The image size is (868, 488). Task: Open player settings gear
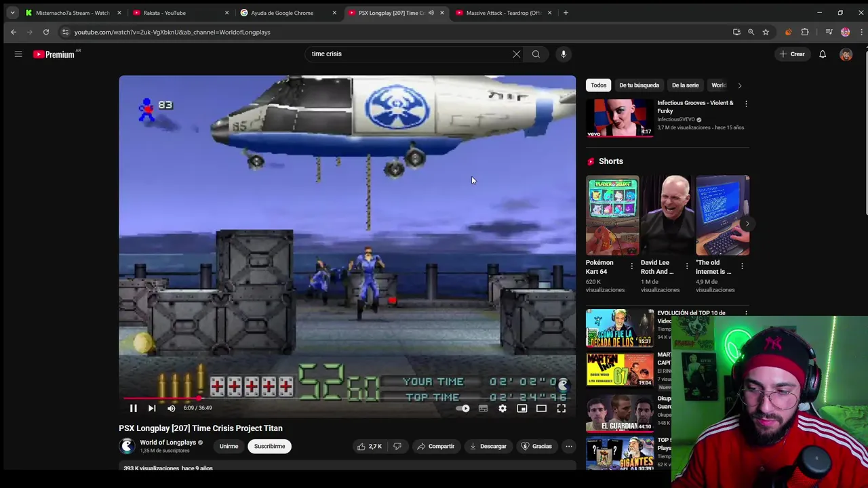pyautogui.click(x=502, y=408)
